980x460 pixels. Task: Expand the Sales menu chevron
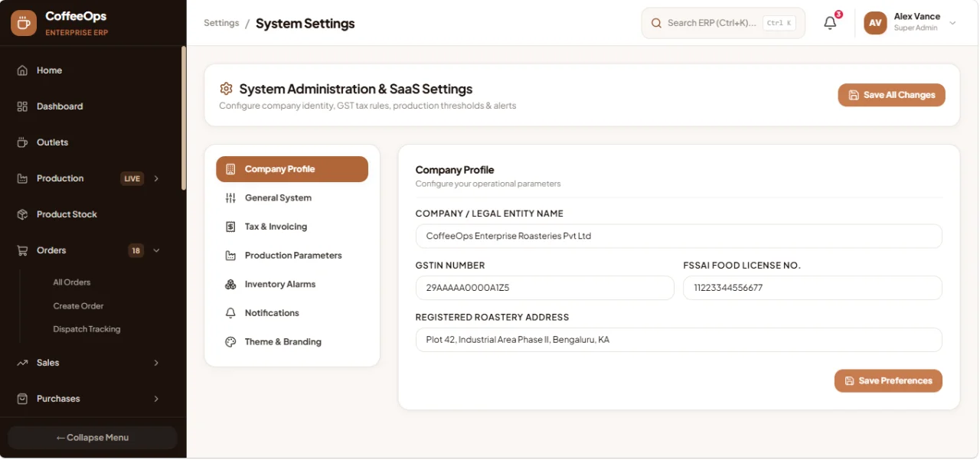coord(156,363)
